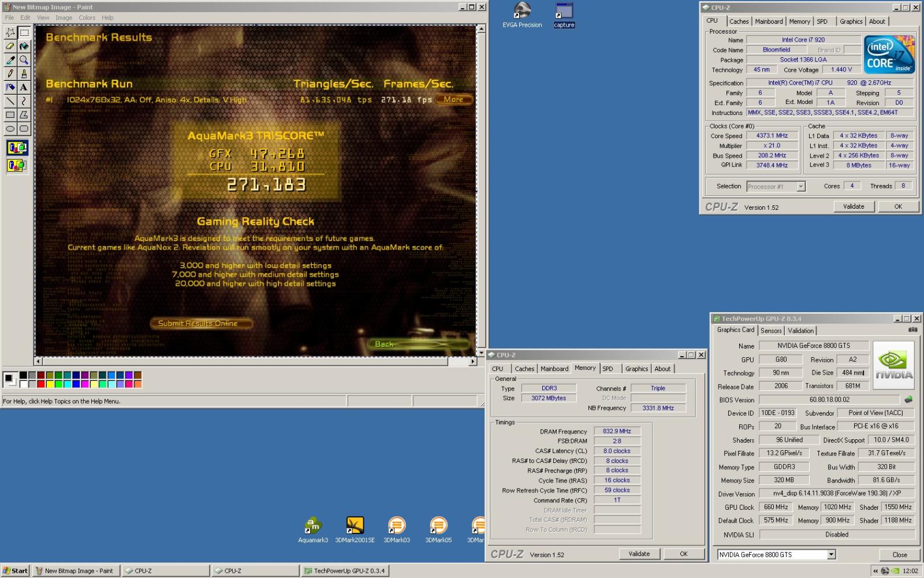Click the GPU Clock value 660 MHz
Viewport: 924px width, 578px height.
pos(776,507)
